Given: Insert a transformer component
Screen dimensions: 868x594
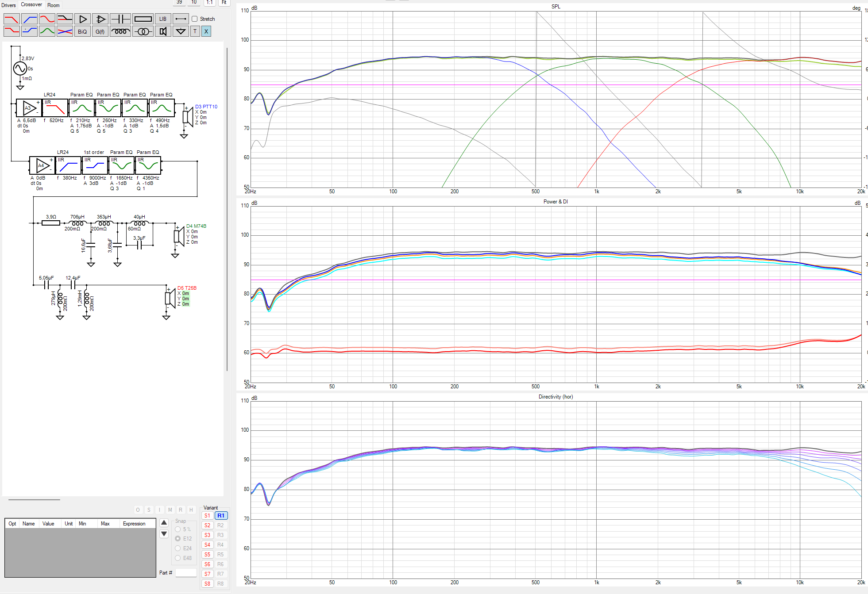Looking at the screenshot, I should [143, 31].
